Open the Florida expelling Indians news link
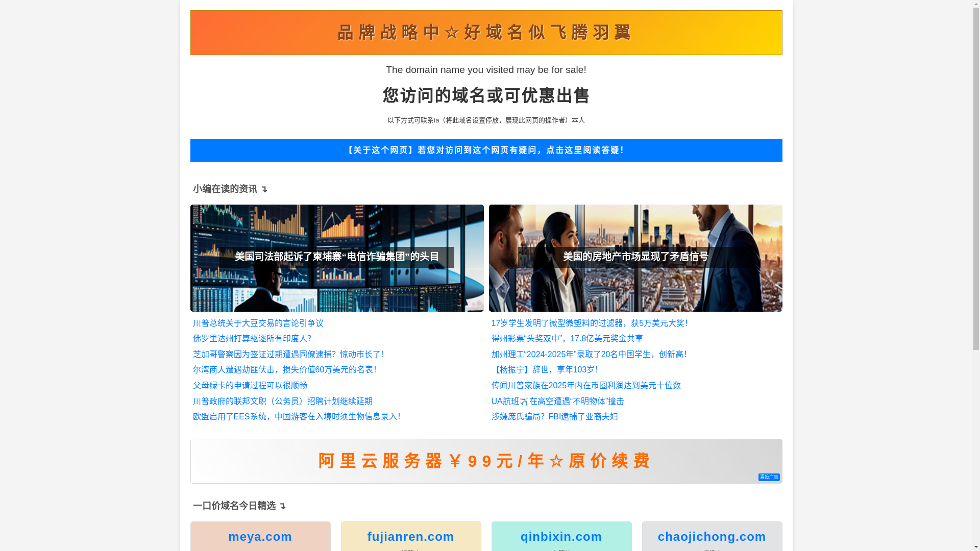 252,338
